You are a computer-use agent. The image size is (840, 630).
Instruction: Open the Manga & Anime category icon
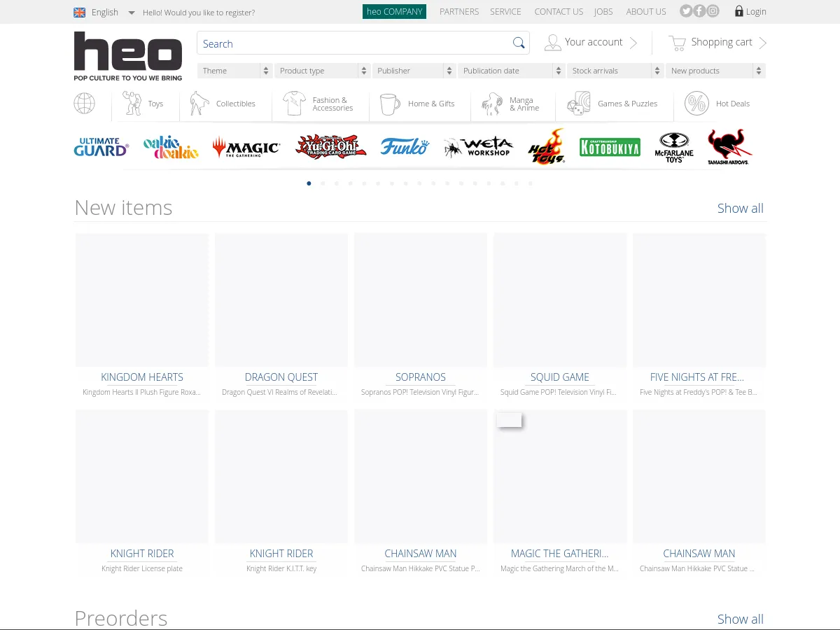click(491, 103)
